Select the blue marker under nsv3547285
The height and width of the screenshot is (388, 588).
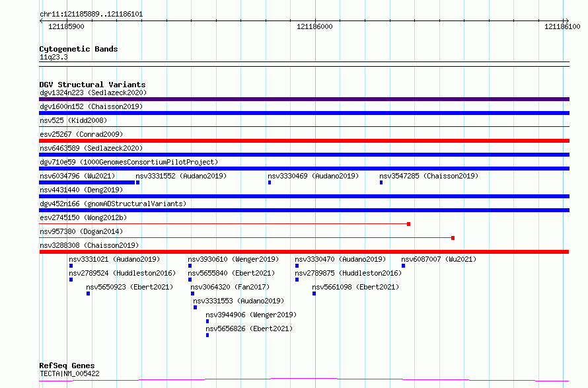point(381,182)
